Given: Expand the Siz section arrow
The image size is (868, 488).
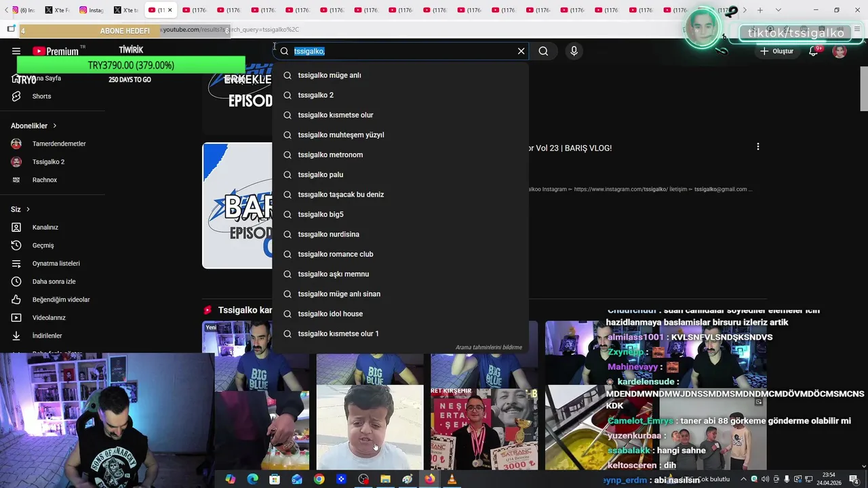Looking at the screenshot, I should pyautogui.click(x=28, y=209).
